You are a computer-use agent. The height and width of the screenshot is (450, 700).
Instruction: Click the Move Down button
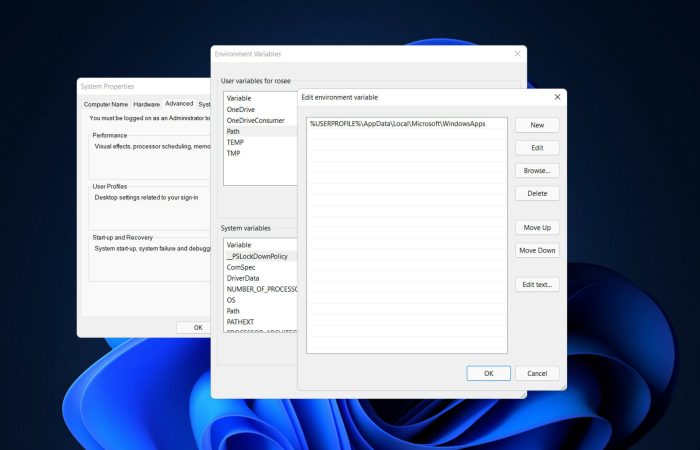[537, 250]
